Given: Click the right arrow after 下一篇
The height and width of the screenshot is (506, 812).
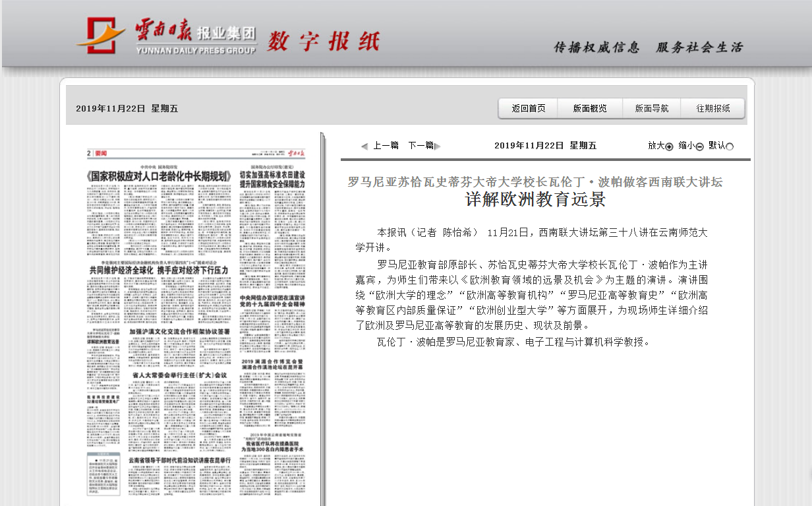Looking at the screenshot, I should [x=438, y=146].
